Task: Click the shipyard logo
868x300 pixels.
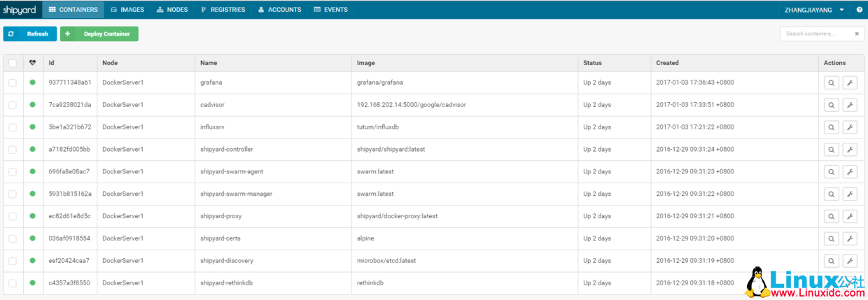Action: (x=21, y=10)
